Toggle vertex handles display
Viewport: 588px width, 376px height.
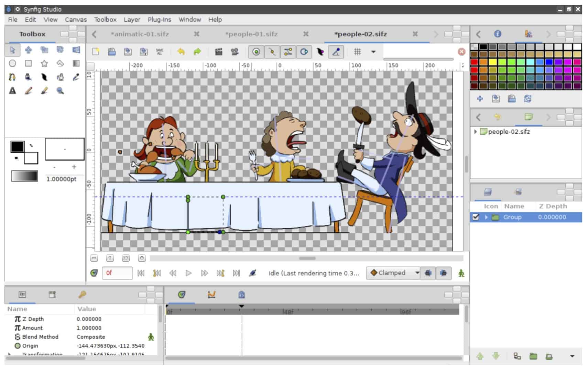[272, 52]
